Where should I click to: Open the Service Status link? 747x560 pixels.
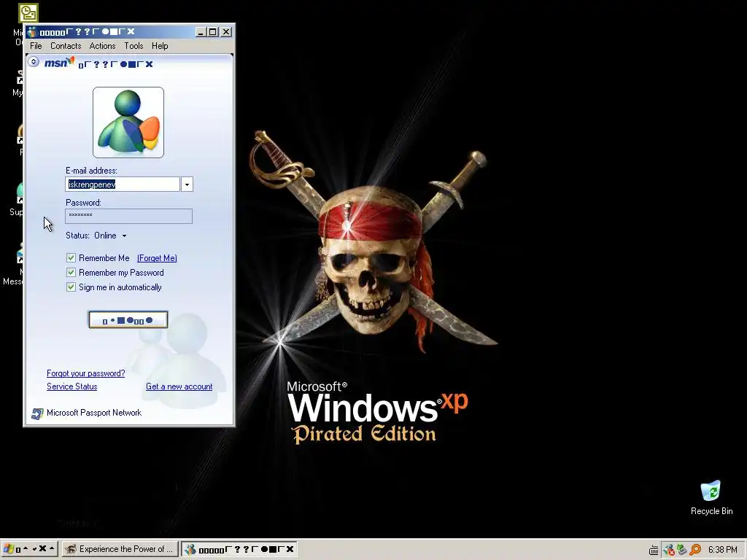[72, 386]
